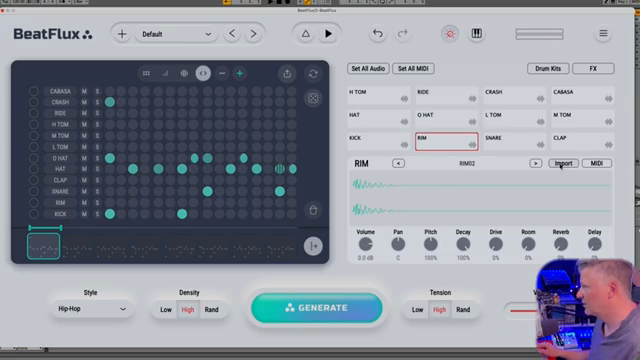Adjust the Pitch knob
640x360 pixels.
point(430,244)
